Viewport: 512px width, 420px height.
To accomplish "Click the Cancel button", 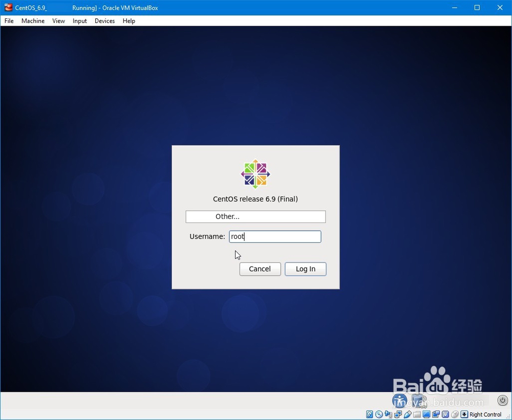I will pos(260,269).
